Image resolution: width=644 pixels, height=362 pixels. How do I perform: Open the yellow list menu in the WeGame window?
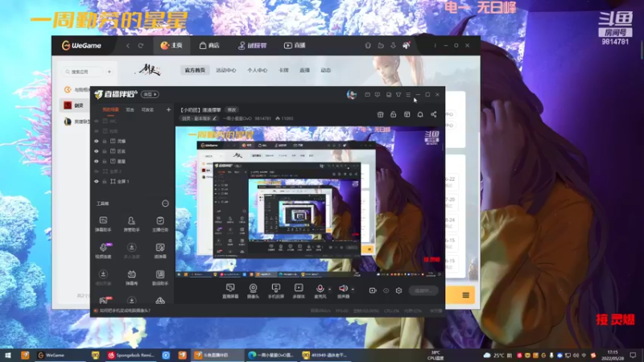[x=466, y=295]
